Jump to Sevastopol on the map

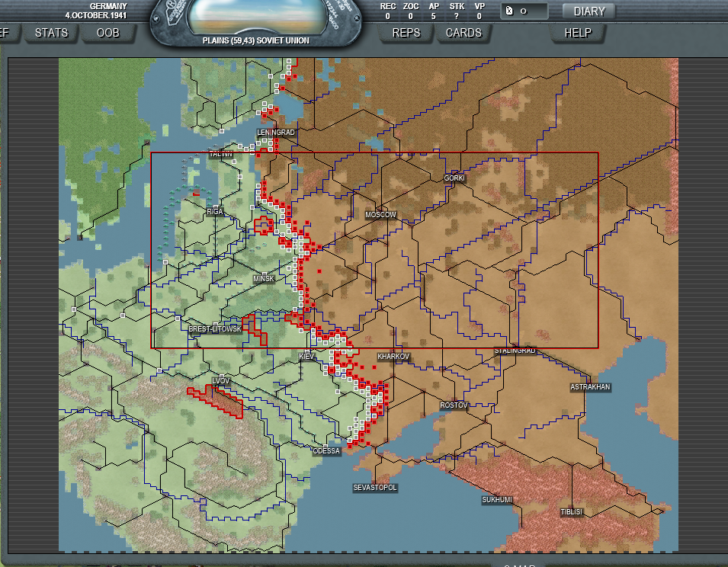click(x=375, y=487)
